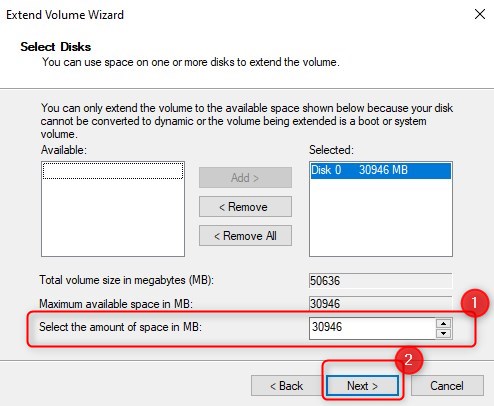This screenshot has width=494, height=406.
Task: Click the "Select Disks" heading
Action: pos(55,47)
